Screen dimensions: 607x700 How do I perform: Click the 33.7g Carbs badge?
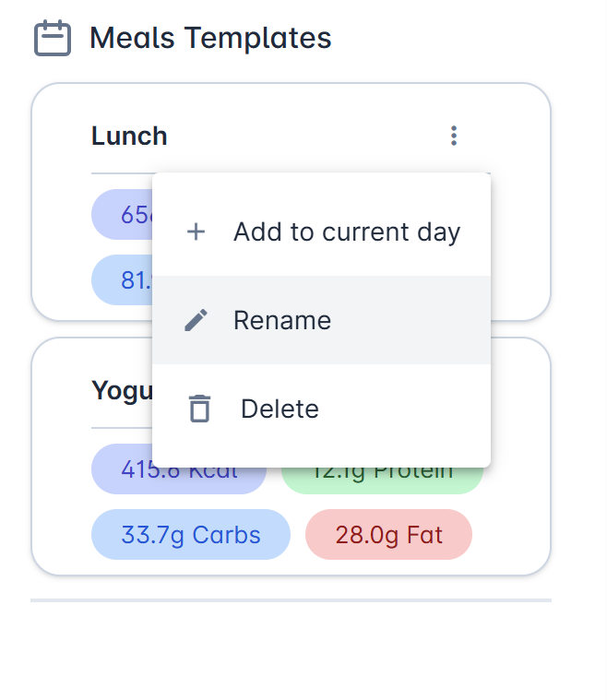click(191, 534)
